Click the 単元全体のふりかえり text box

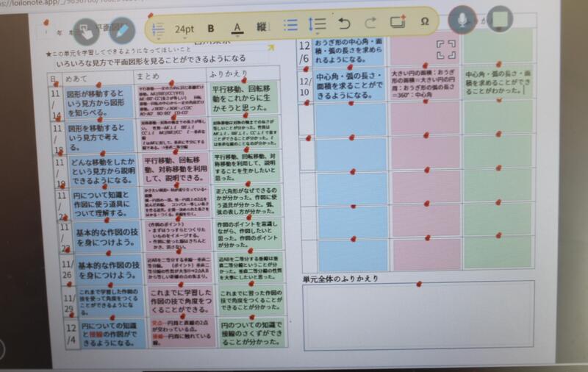coord(417,314)
